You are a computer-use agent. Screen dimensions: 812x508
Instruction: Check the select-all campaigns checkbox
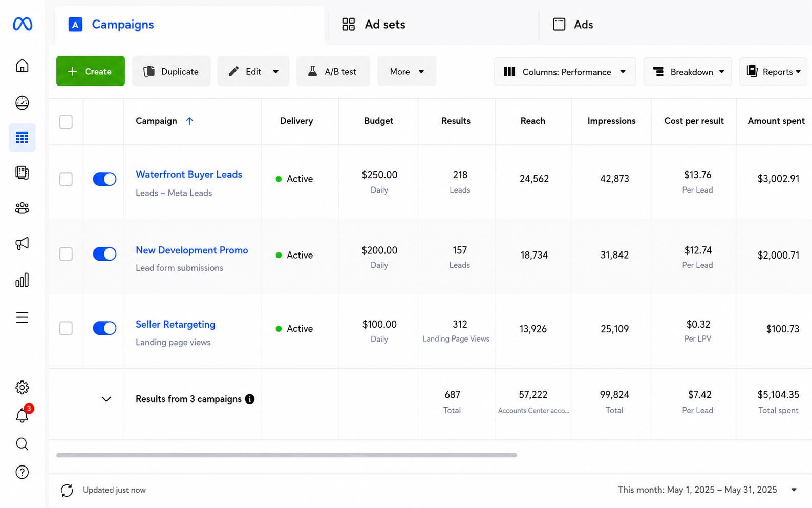(x=66, y=122)
